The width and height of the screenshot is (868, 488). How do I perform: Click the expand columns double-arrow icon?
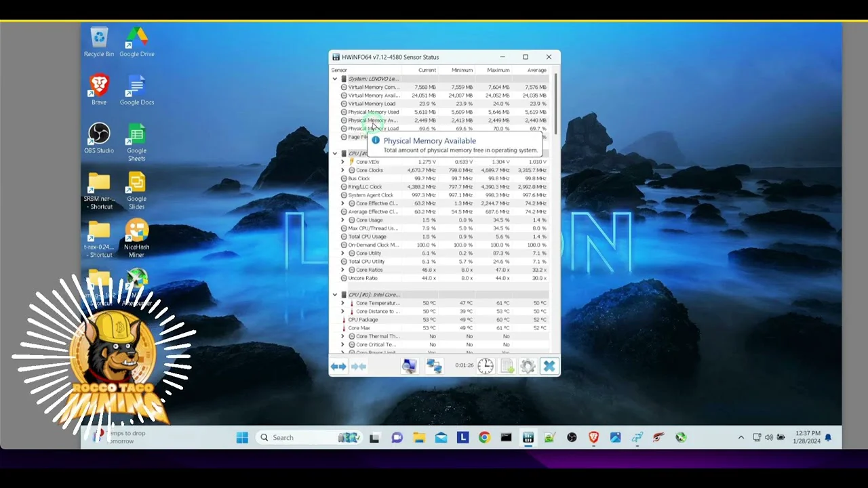pos(338,367)
